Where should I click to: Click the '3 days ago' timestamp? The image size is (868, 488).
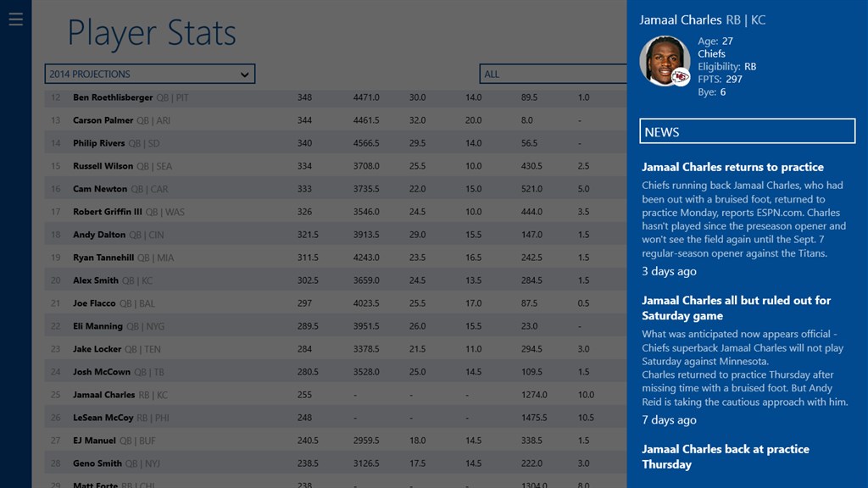point(669,271)
